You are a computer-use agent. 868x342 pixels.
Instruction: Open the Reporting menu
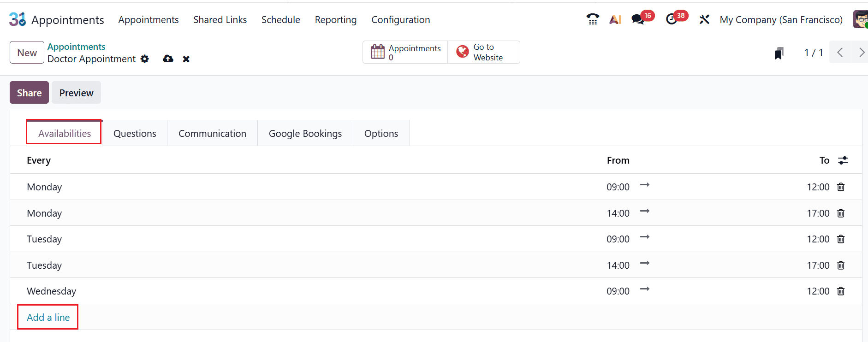tap(336, 20)
